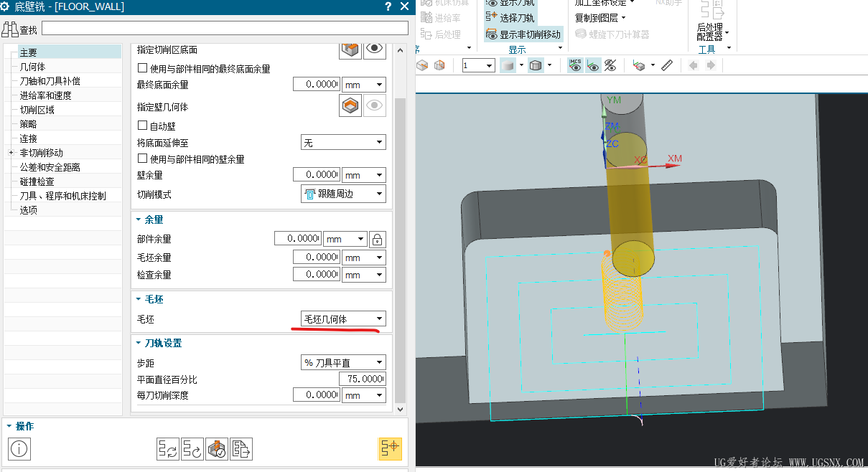This screenshot has width=868, height=472.
Task: Expand the 工具 ribbon group arrow
Action: (x=729, y=49)
